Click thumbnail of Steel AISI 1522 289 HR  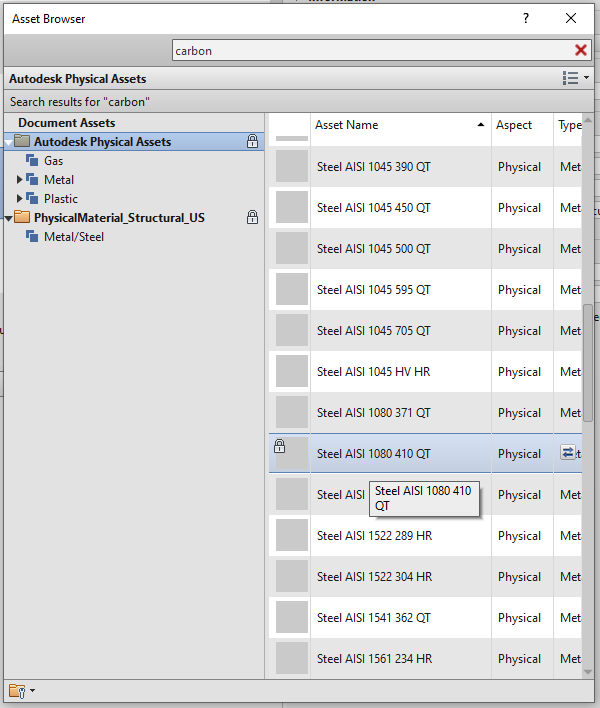click(292, 535)
